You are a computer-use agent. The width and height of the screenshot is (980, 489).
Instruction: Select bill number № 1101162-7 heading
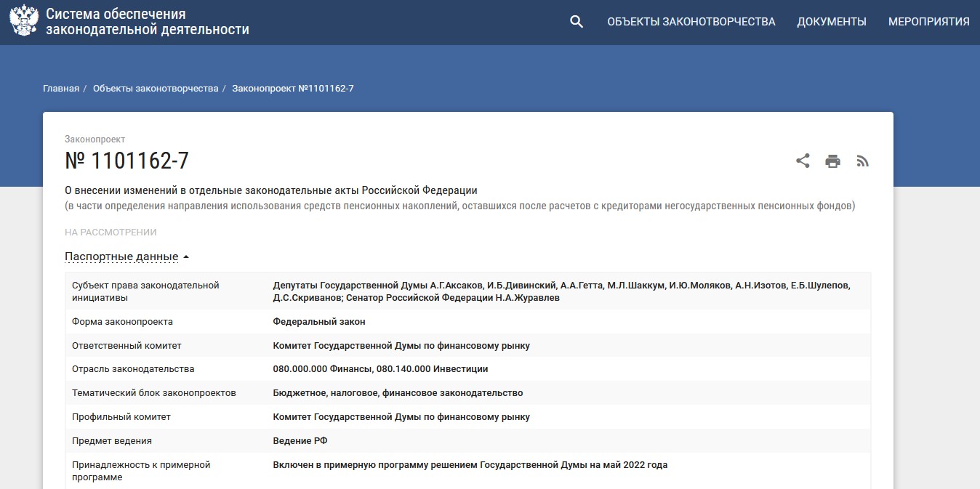(x=127, y=161)
